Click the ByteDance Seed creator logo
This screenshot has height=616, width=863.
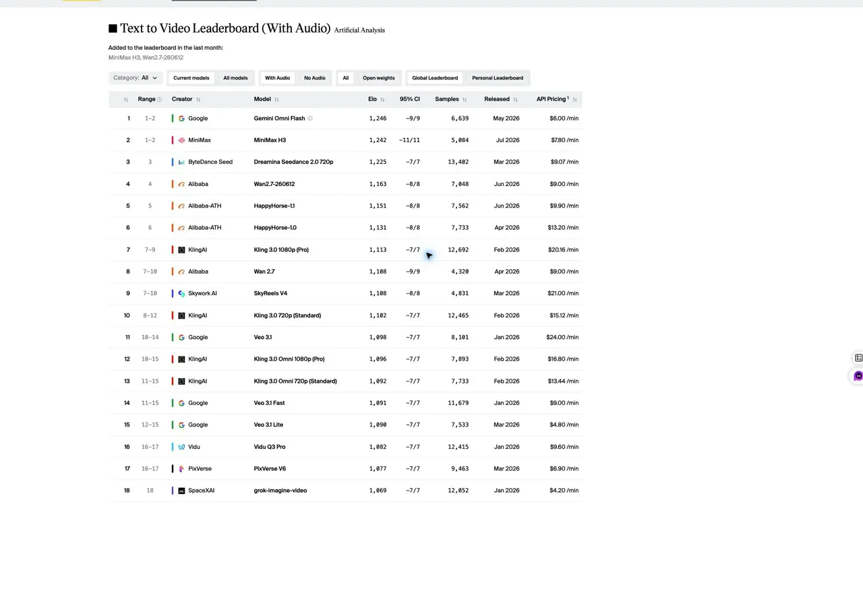(181, 162)
